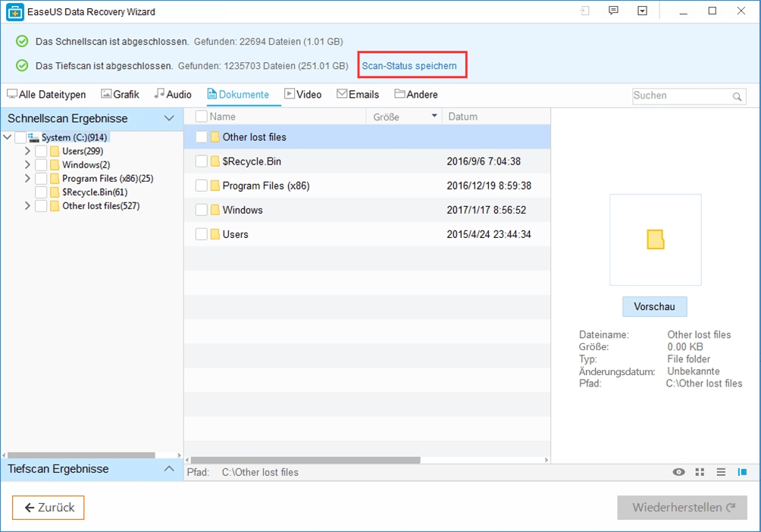The width and height of the screenshot is (761, 532).
Task: Switch to large thumbnail grid view
Action: pyautogui.click(x=700, y=472)
